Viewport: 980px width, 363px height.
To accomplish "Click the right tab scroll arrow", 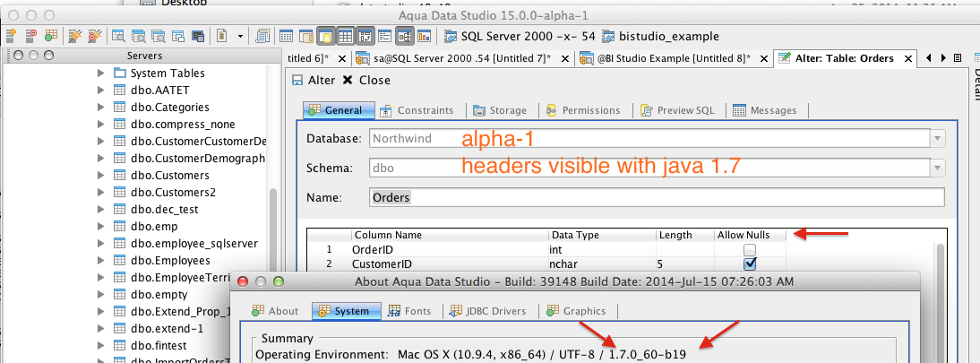I will tap(943, 58).
